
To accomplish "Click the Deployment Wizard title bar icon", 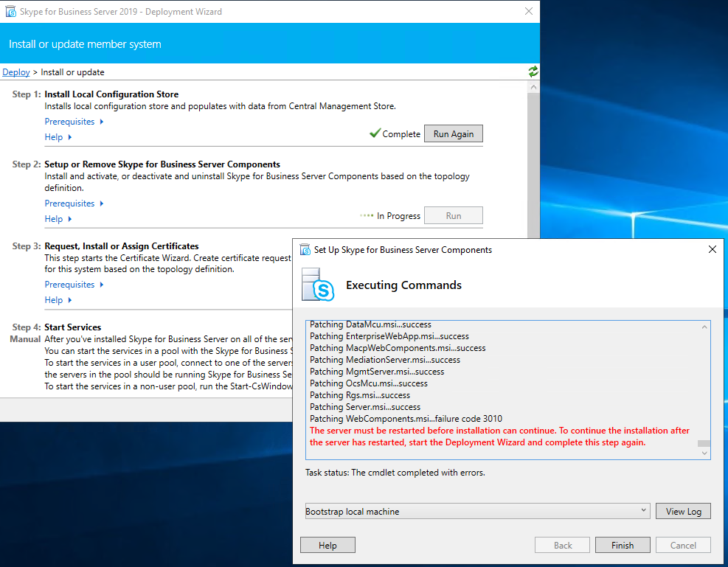I will (x=7, y=12).
